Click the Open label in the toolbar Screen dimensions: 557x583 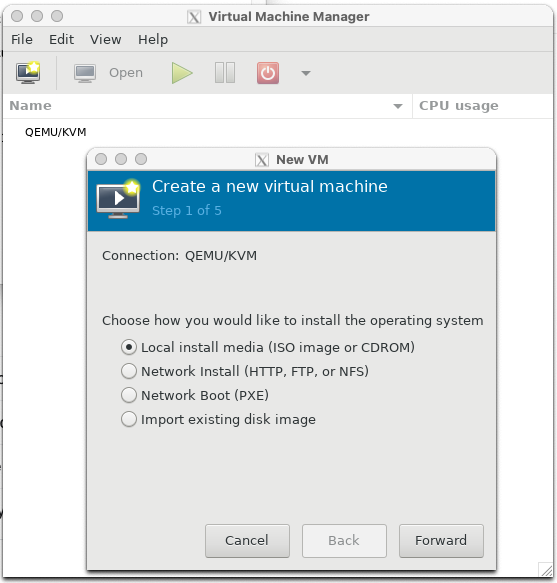coord(126,73)
